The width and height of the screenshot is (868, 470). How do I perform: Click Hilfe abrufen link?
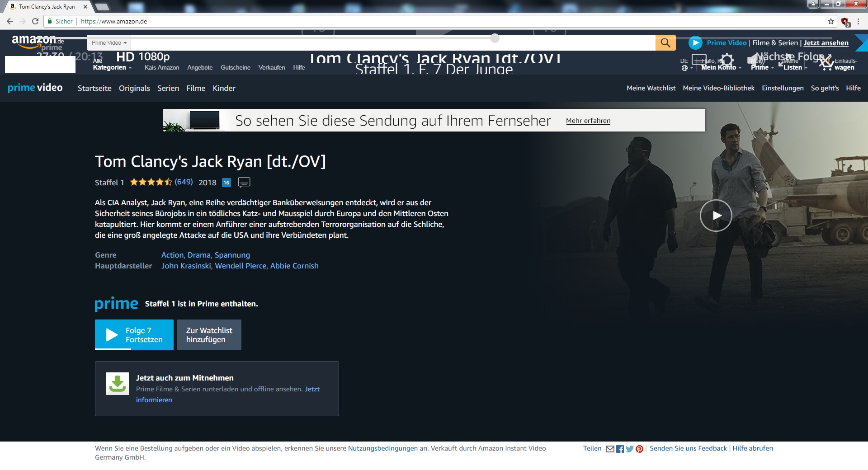pyautogui.click(x=753, y=448)
